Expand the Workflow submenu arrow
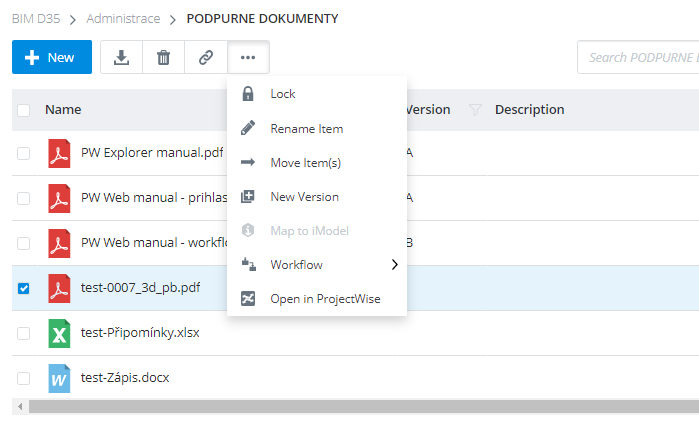The width and height of the screenshot is (699, 423). click(x=394, y=265)
